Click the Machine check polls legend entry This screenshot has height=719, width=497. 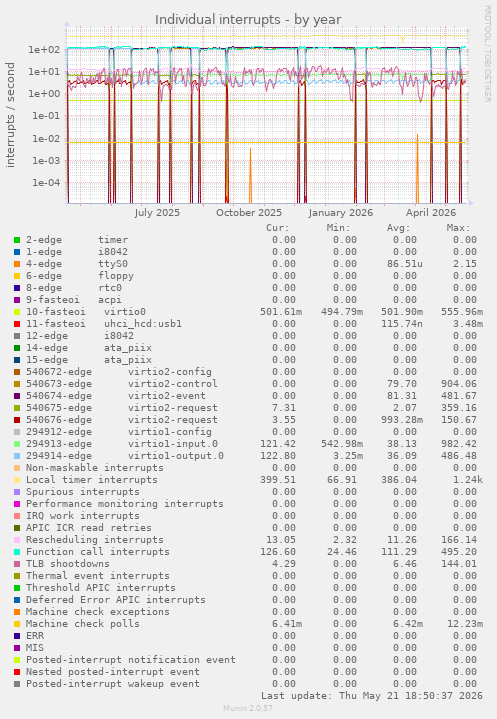83,624
